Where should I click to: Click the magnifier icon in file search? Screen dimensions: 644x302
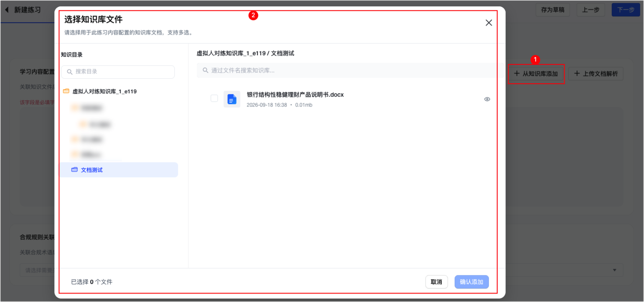coord(205,70)
